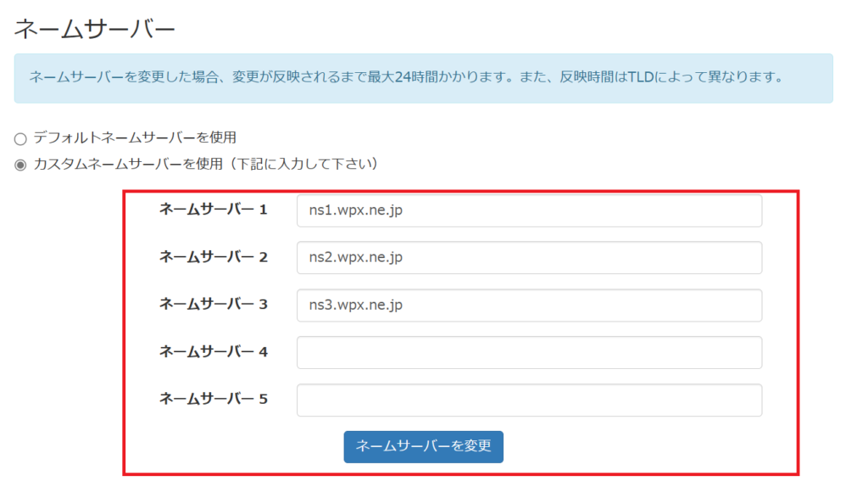868x487 pixels.
Task: Click the empty ネームサーバー 4 input field
Action: 529,352
